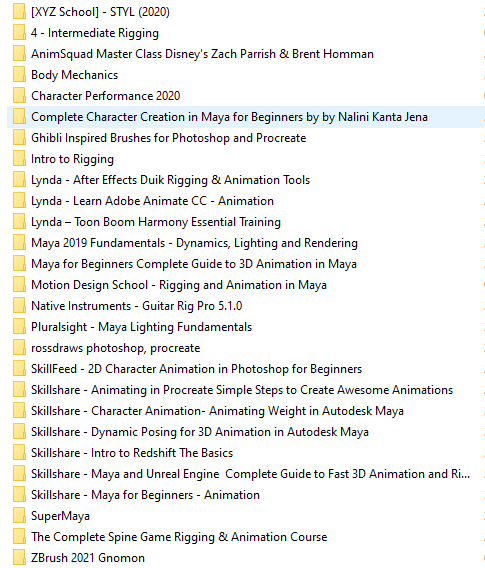Select the [XYZ School] - STYL (2020) folder
485x568 pixels.
coord(100,12)
